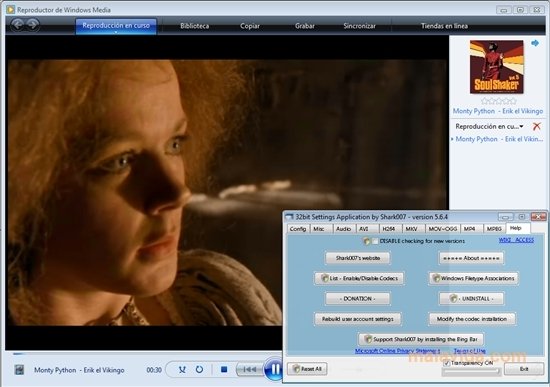Screen dimensions: 550x387
Task: Toggle shuffle in Windows Media Player
Action: pyautogui.click(x=182, y=369)
